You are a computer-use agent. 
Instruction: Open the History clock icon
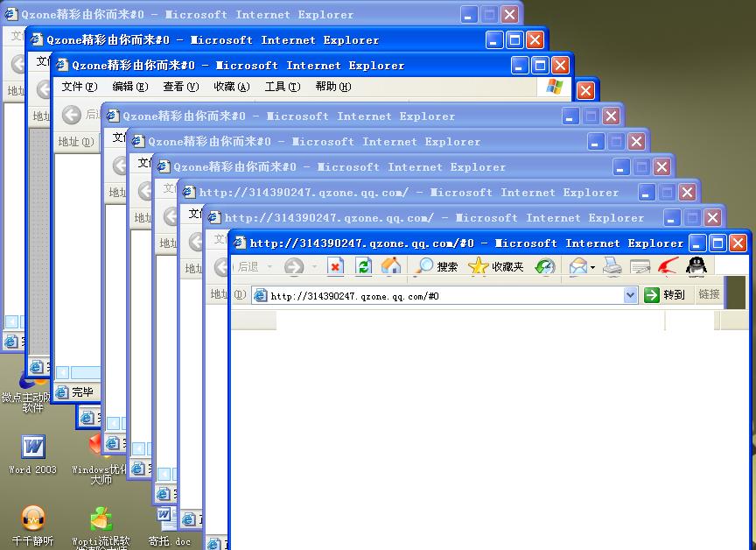[x=545, y=266]
